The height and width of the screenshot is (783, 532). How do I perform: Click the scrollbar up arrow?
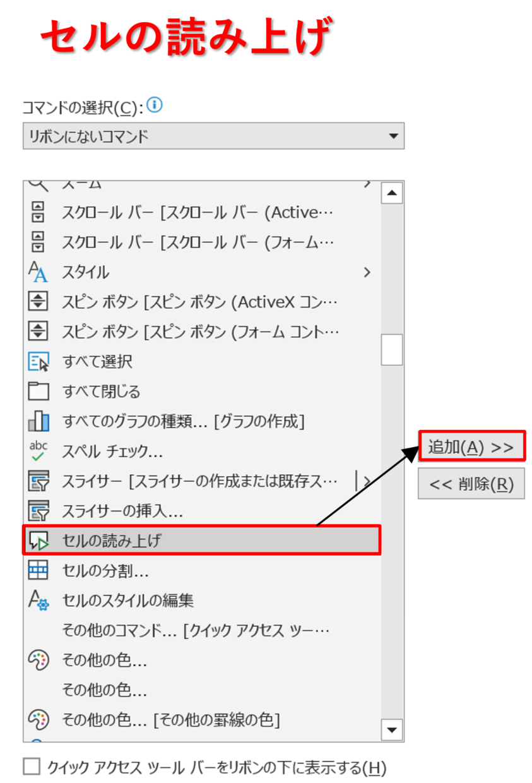pyautogui.click(x=392, y=193)
